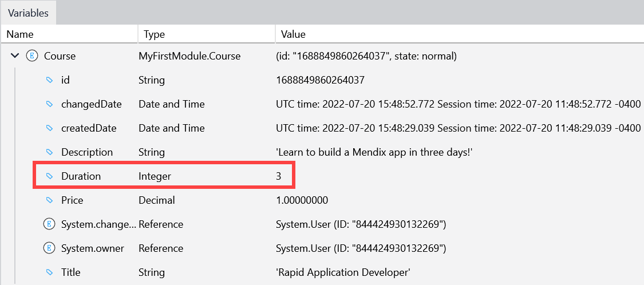Viewport: 644px width, 285px height.
Task: Click the System.owner System.User value
Action: point(361,248)
